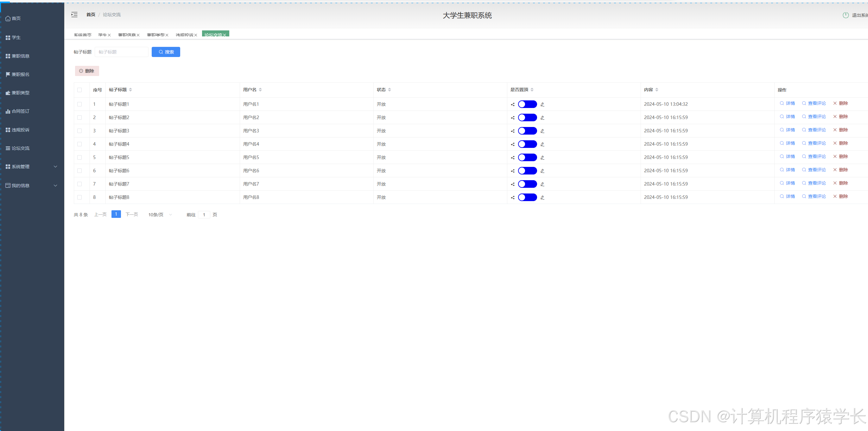The width and height of the screenshot is (868, 431).
Task: Select 论坛交流 in the sidebar menu
Action: point(20,148)
